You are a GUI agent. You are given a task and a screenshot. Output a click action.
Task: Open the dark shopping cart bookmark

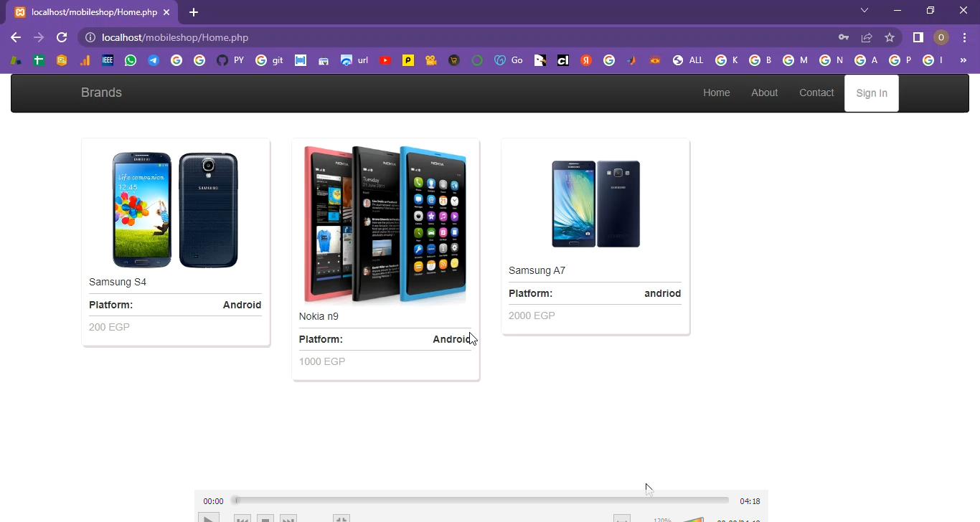[x=454, y=61]
